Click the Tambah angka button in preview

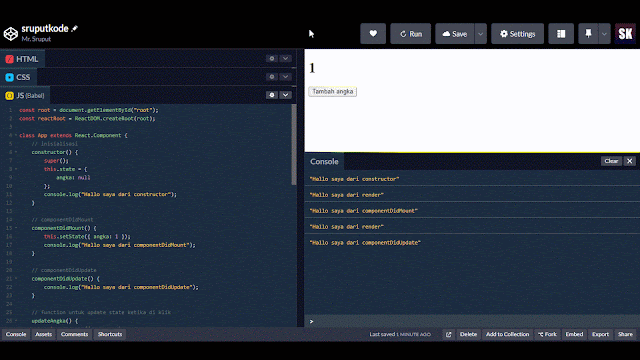(332, 91)
